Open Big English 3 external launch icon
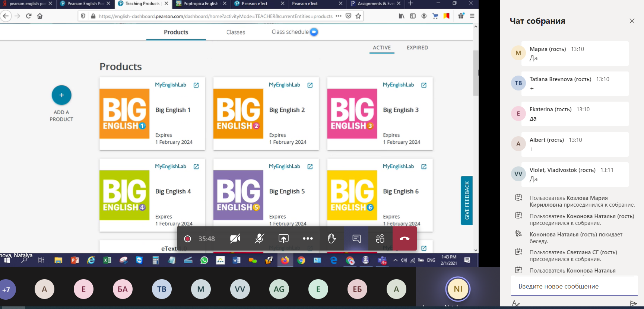This screenshot has height=309, width=644. pyautogui.click(x=424, y=85)
